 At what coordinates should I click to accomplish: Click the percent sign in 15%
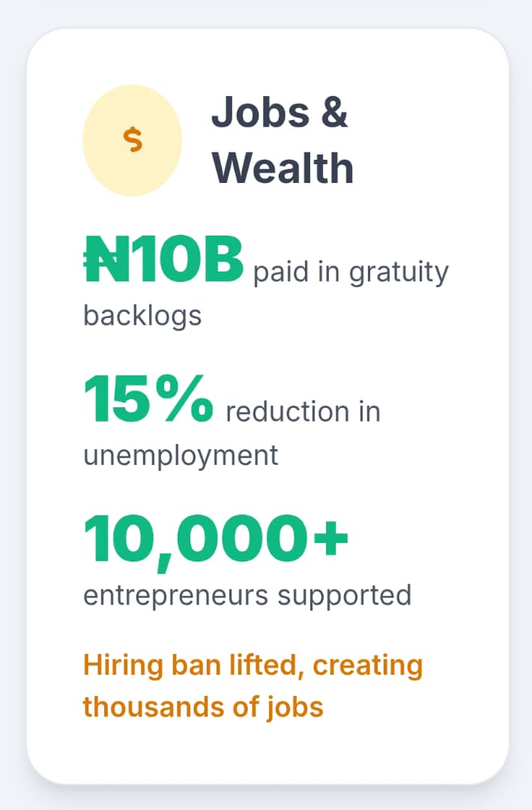coord(184,398)
